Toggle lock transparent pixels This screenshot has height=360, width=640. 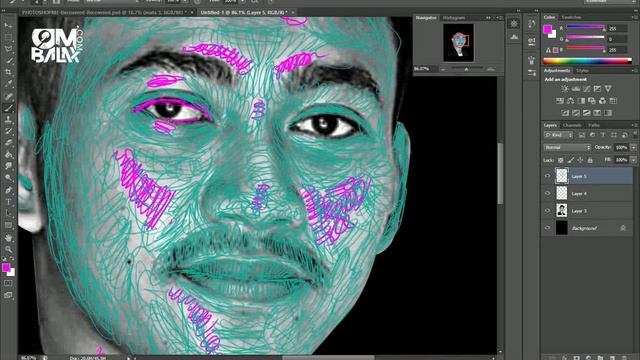point(561,160)
